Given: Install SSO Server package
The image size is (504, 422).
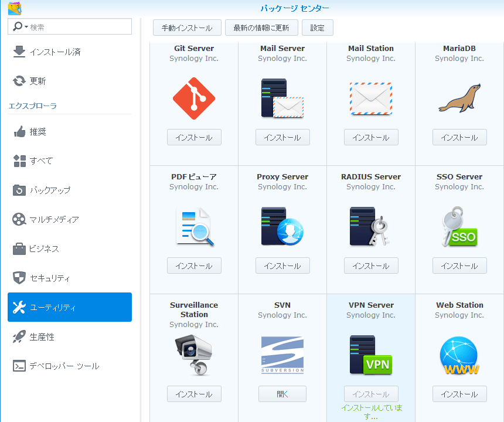Looking at the screenshot, I should (459, 266).
